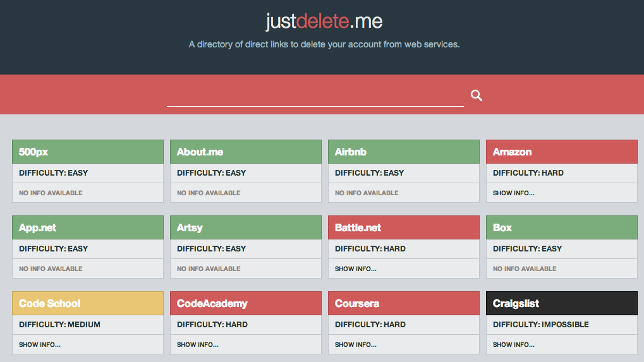This screenshot has height=362, width=644.
Task: Show info for CodeAcademy
Action: (197, 344)
